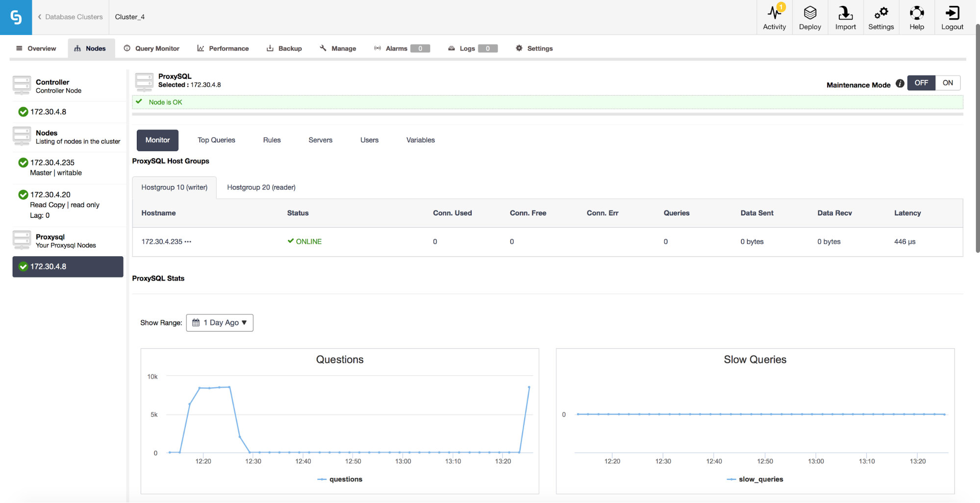Open the 1 Day Ago range dropdown
980x503 pixels.
click(x=220, y=323)
